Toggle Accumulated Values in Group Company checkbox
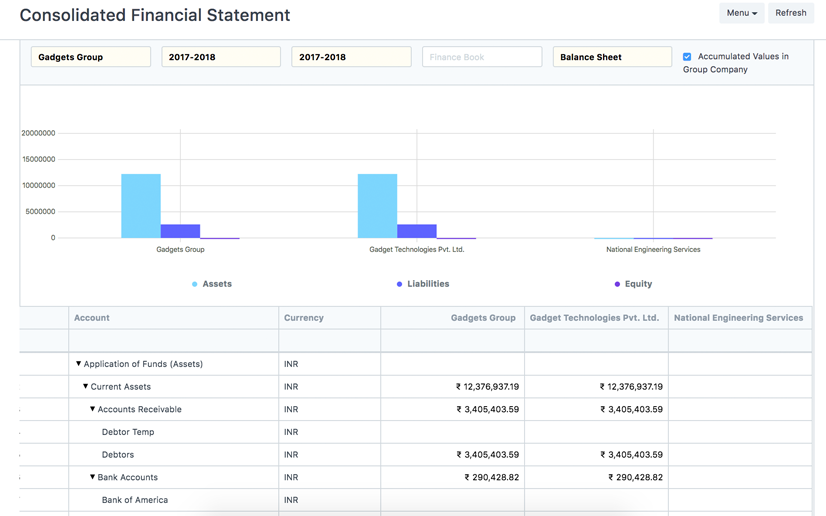The image size is (826, 516). [x=687, y=57]
